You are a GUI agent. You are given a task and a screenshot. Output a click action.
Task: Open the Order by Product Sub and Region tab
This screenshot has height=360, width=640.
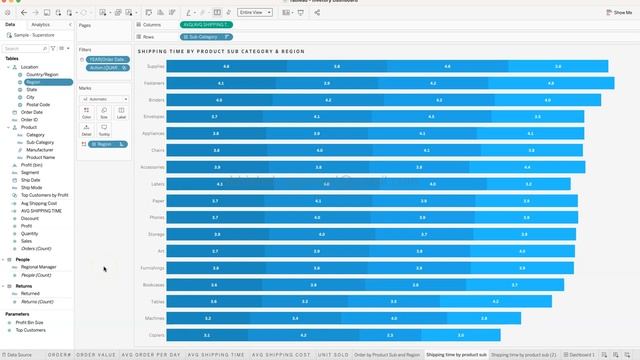[387, 355]
